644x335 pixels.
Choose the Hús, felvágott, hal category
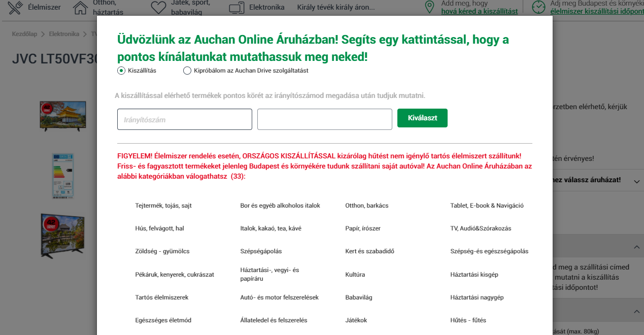[x=159, y=228]
